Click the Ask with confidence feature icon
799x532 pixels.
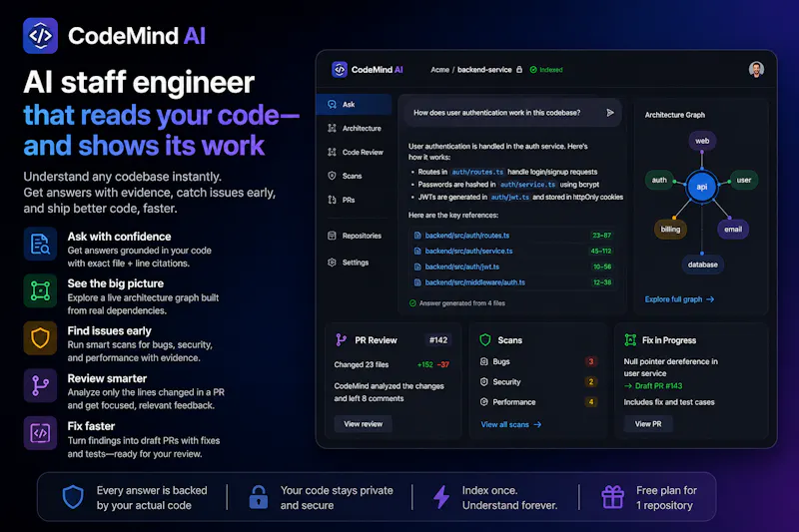click(40, 244)
